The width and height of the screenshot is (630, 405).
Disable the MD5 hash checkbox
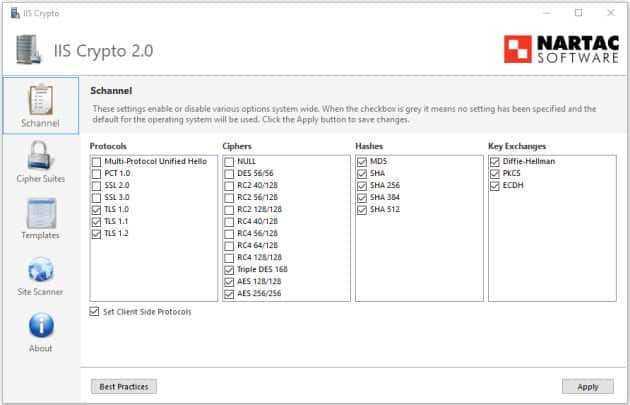(x=362, y=162)
